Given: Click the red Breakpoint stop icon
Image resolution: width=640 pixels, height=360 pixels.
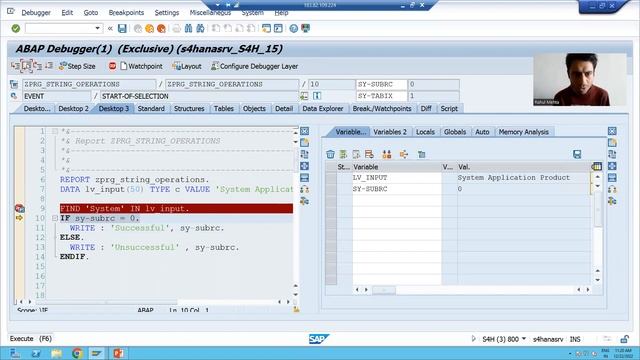Looking at the screenshot, I should (x=112, y=66).
